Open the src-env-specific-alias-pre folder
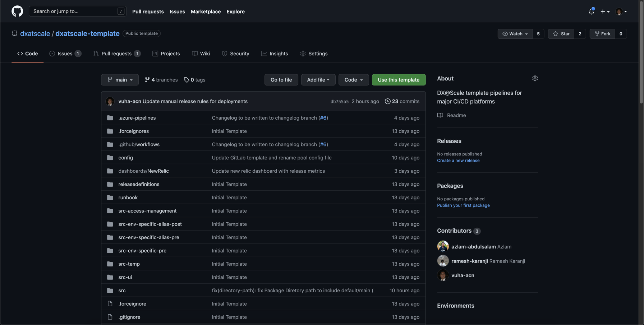644x325 pixels. coord(148,237)
